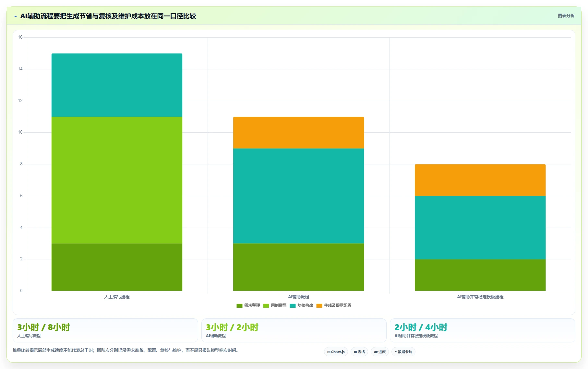Open the 图表分析 label in the header
588x369 pixels.
pyautogui.click(x=566, y=16)
